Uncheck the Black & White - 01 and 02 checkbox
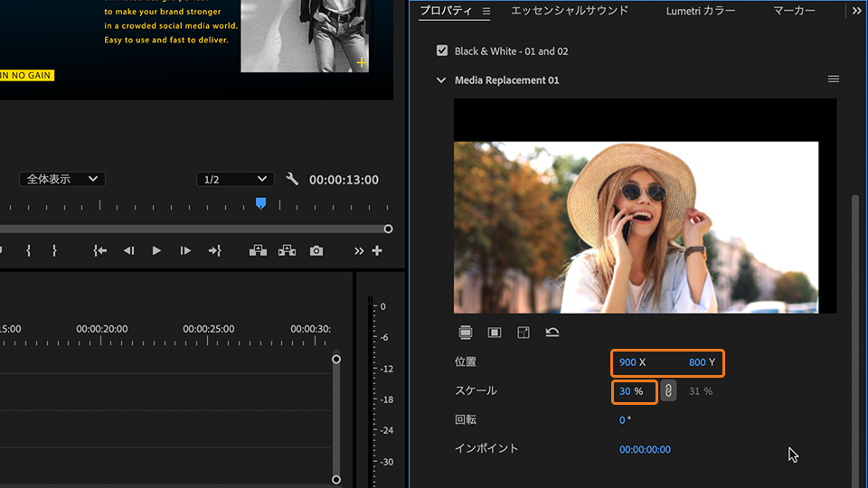This screenshot has width=868, height=488. 442,52
